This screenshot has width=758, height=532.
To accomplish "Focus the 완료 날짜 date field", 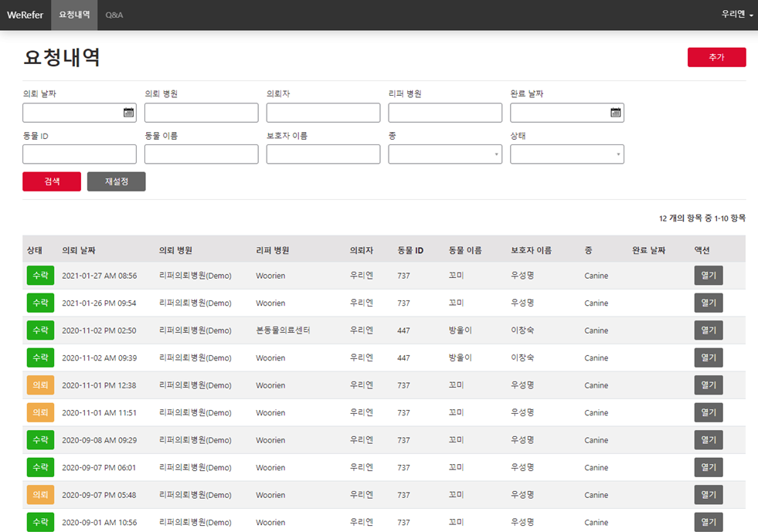I will 566,113.
